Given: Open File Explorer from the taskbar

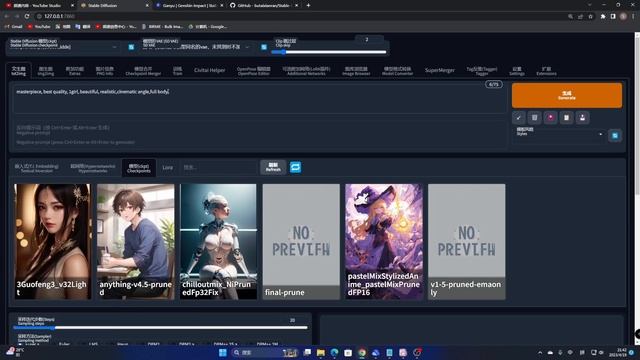Looking at the screenshot, I should 321,353.
